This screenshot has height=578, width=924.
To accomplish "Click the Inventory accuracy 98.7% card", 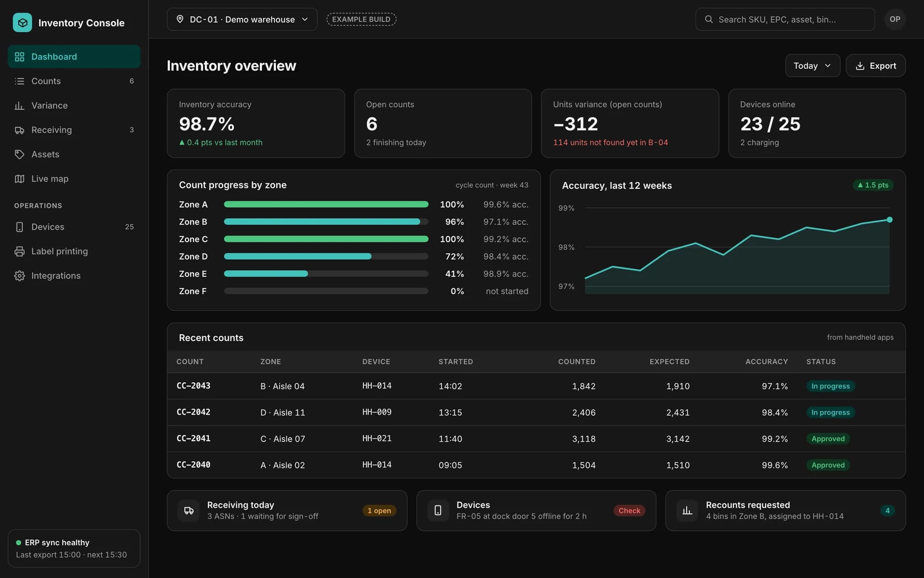I will pos(256,123).
